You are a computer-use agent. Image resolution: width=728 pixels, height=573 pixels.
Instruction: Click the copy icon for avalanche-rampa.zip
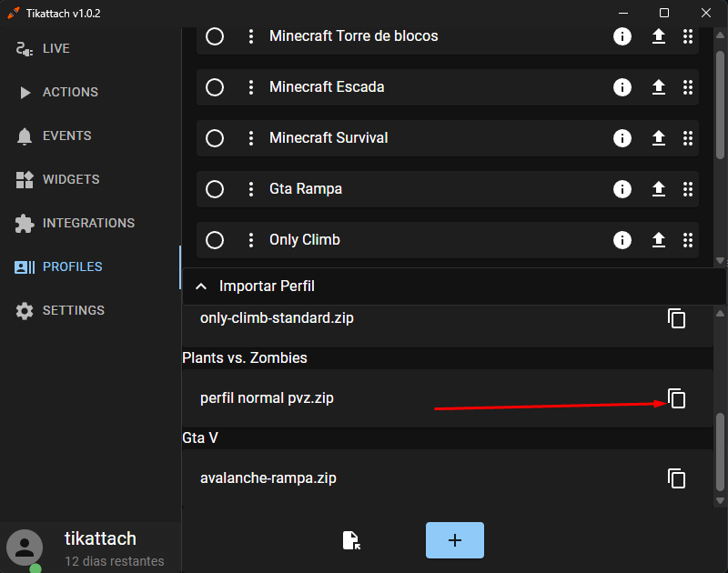[676, 478]
